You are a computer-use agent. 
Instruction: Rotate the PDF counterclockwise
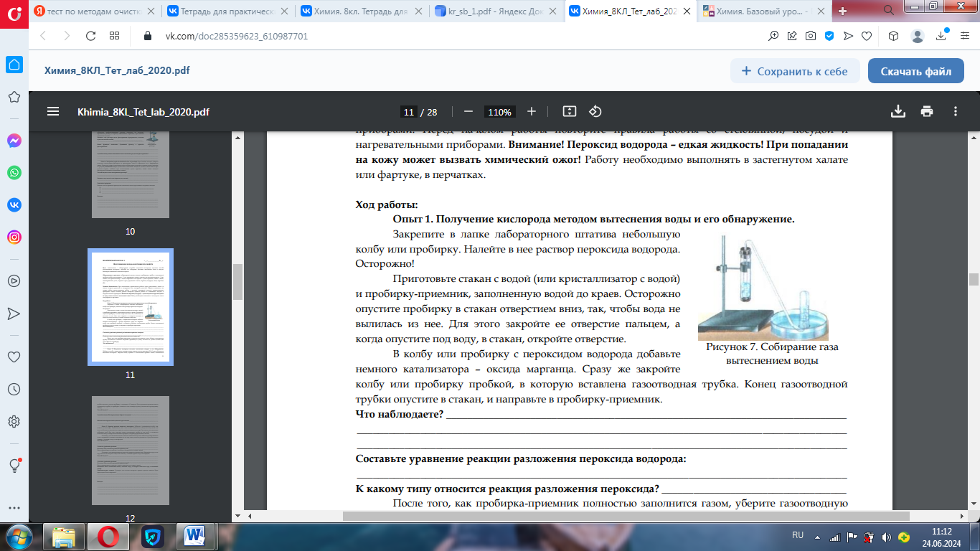point(595,111)
